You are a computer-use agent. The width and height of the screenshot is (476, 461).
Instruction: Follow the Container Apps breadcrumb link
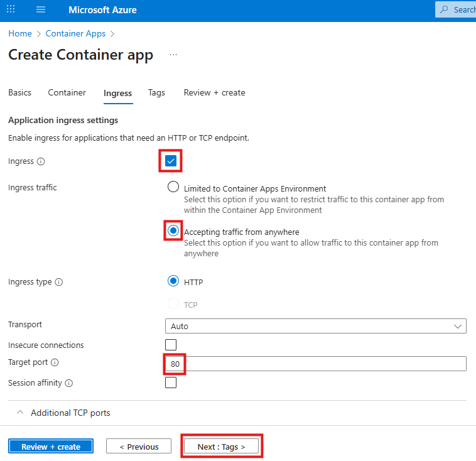click(75, 33)
